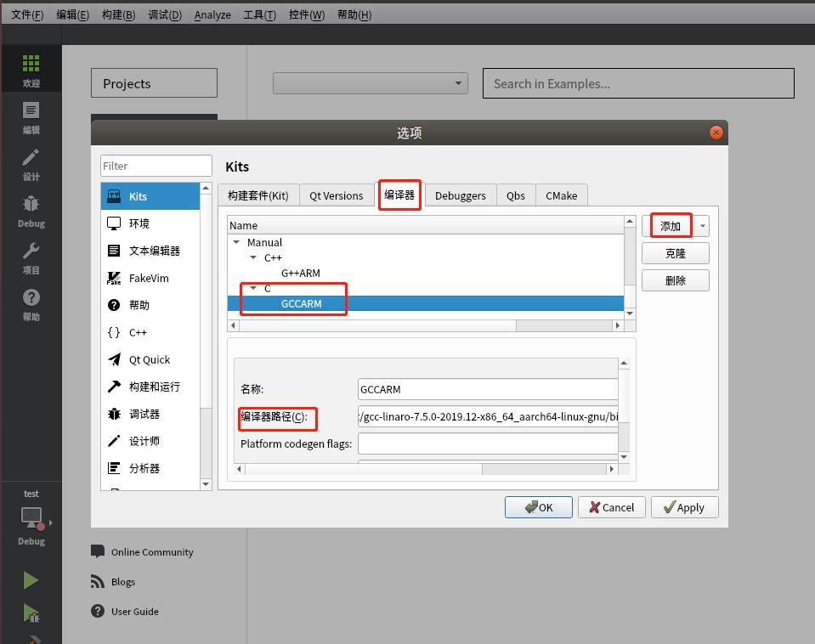Click the green Run button
Image resolution: width=815 pixels, height=644 pixels.
coord(31,580)
